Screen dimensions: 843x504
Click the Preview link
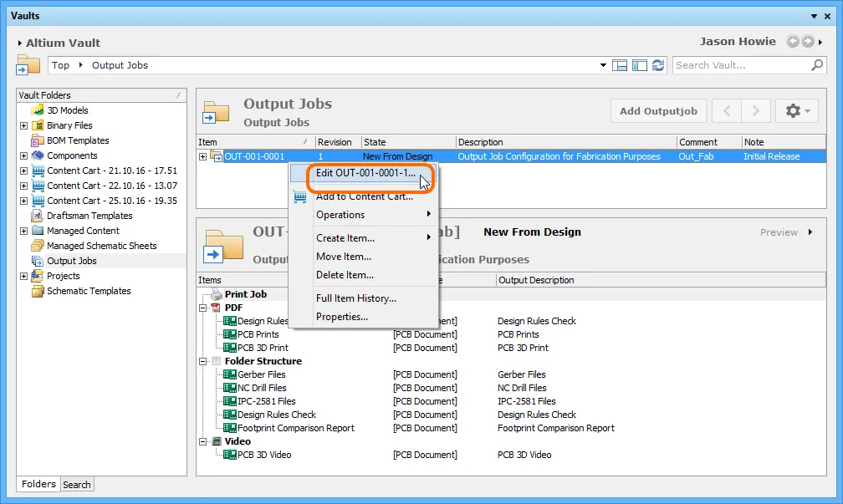tap(779, 232)
